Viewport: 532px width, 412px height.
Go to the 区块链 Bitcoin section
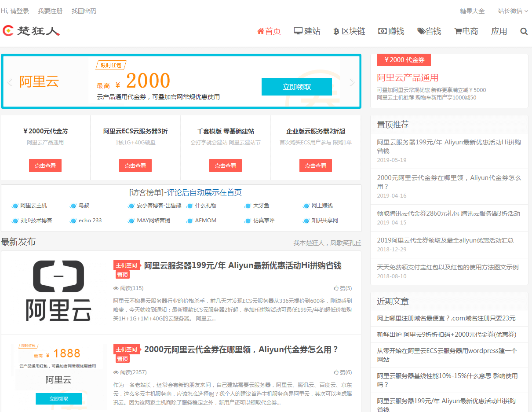pos(349,31)
